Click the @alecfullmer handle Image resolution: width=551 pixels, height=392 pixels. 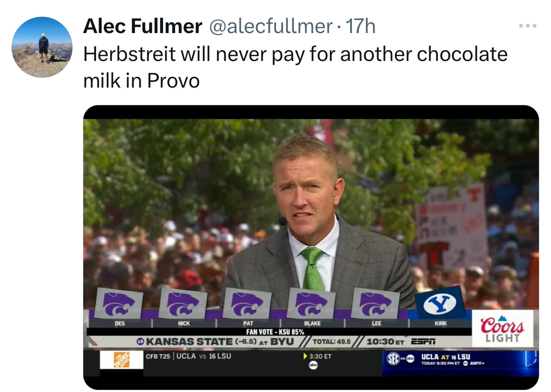(x=270, y=27)
